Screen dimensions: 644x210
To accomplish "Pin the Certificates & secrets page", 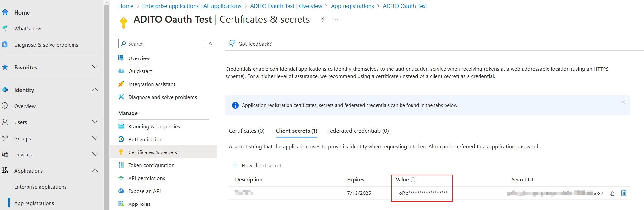I will [x=322, y=20].
